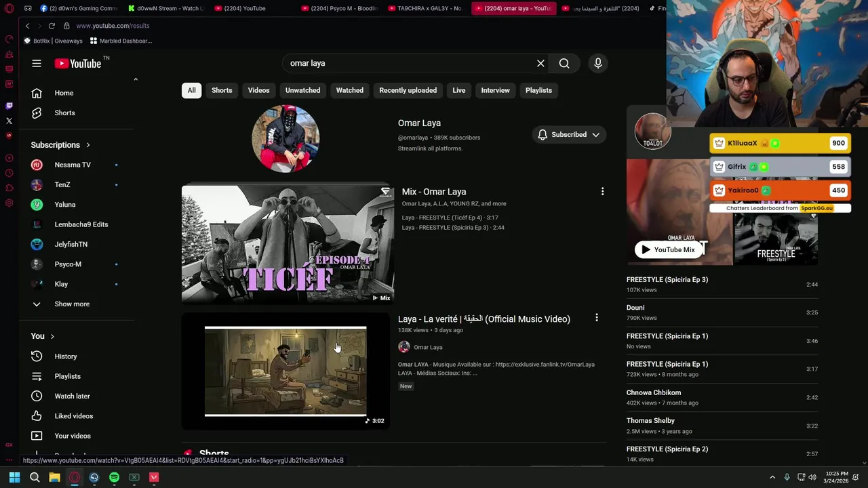This screenshot has height=488, width=868.
Task: Clear the search query with X
Action: point(540,63)
